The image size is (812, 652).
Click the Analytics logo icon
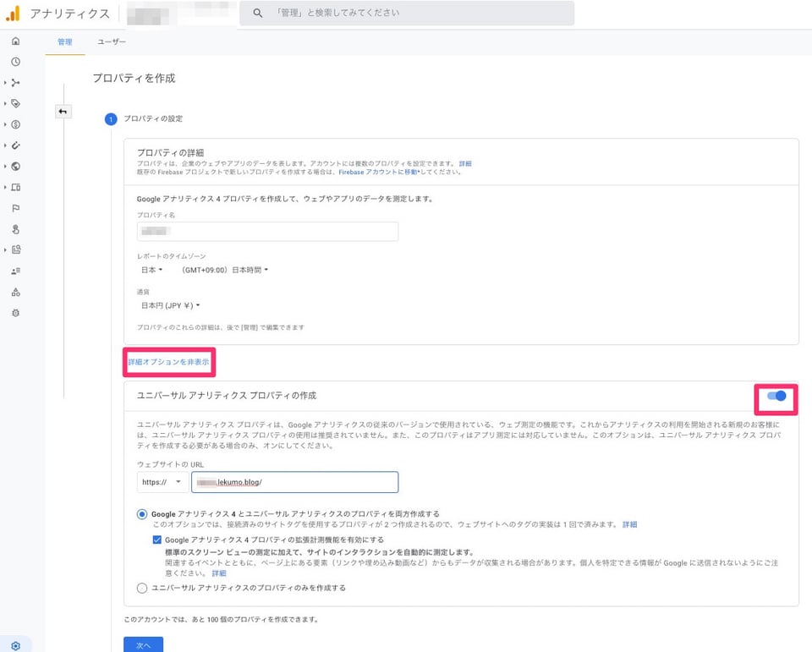13,14
